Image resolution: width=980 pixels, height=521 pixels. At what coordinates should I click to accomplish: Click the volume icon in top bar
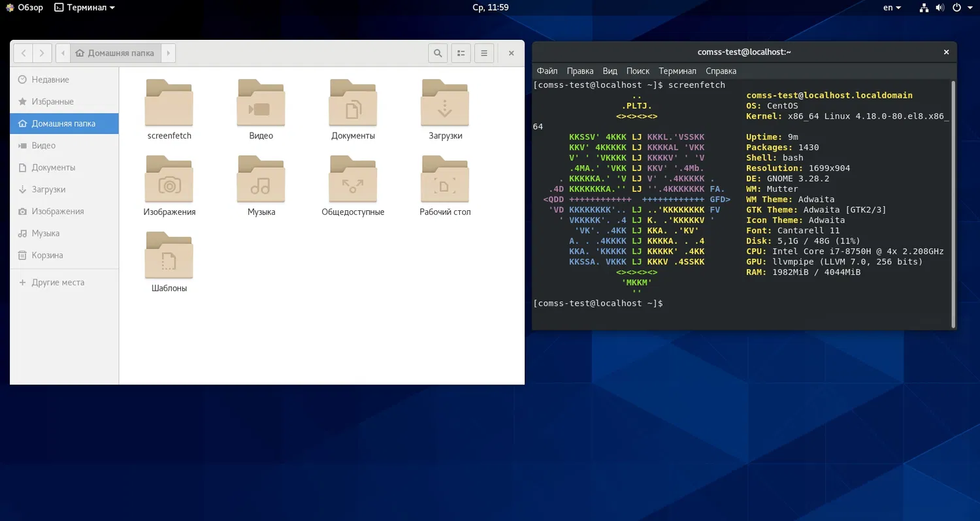[x=940, y=8]
